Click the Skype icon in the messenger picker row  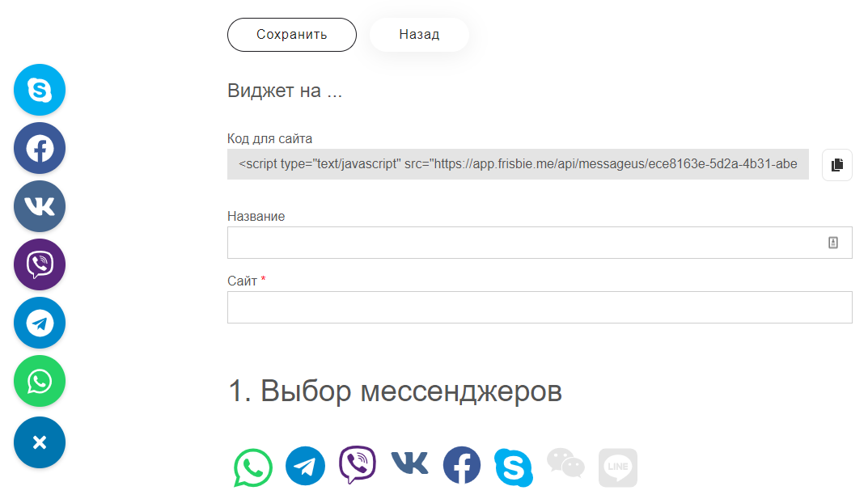[514, 465]
